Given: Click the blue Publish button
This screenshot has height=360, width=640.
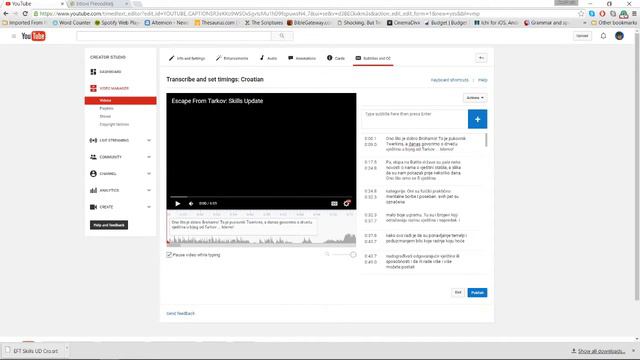Looking at the screenshot, I should (477, 293).
